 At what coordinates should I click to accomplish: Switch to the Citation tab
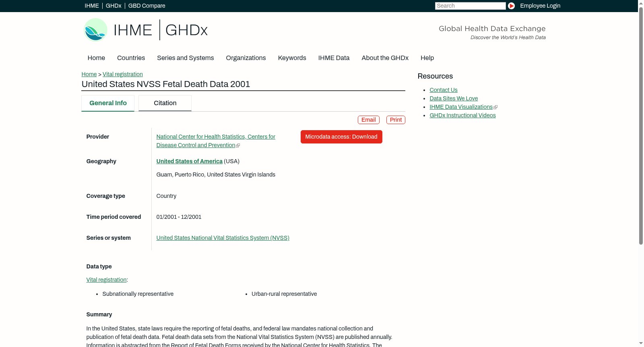(165, 103)
